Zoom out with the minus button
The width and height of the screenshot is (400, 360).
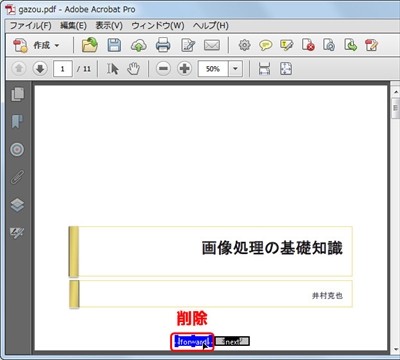pos(163,69)
